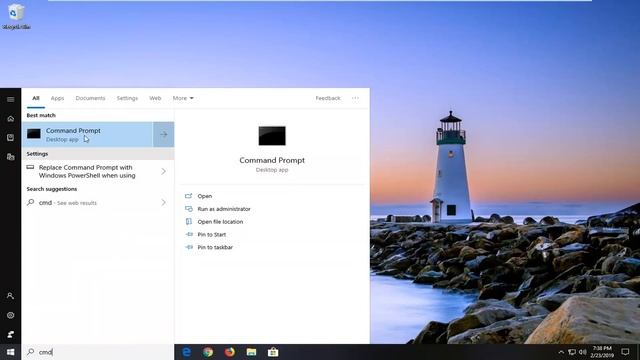Open the three-dot options menu

(x=355, y=98)
